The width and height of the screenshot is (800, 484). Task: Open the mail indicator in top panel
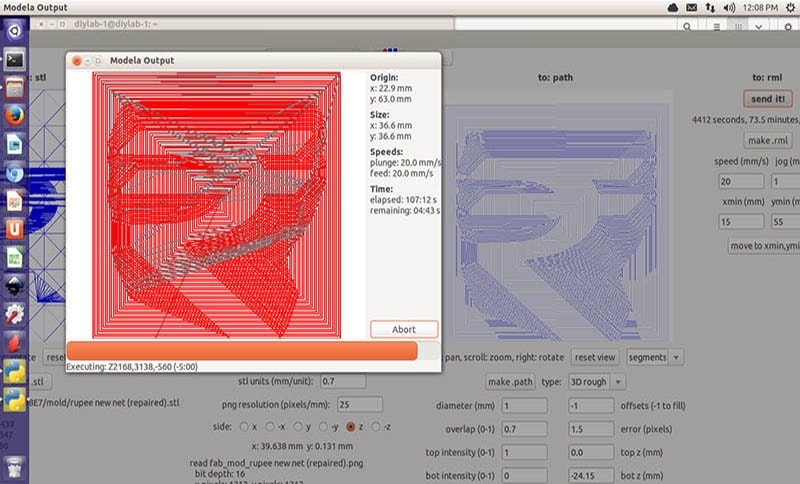[691, 8]
